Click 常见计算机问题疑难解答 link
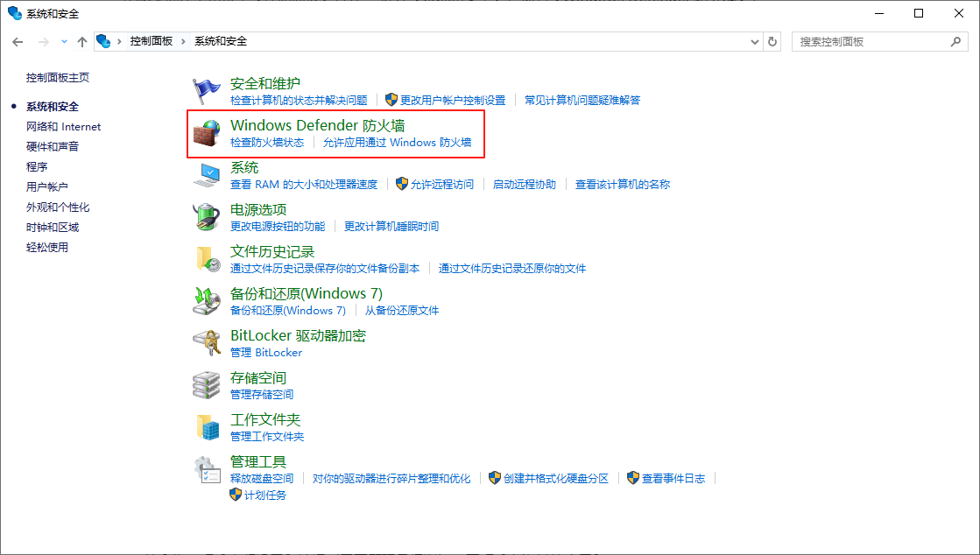Viewport: 980px width, 555px height. (x=582, y=100)
